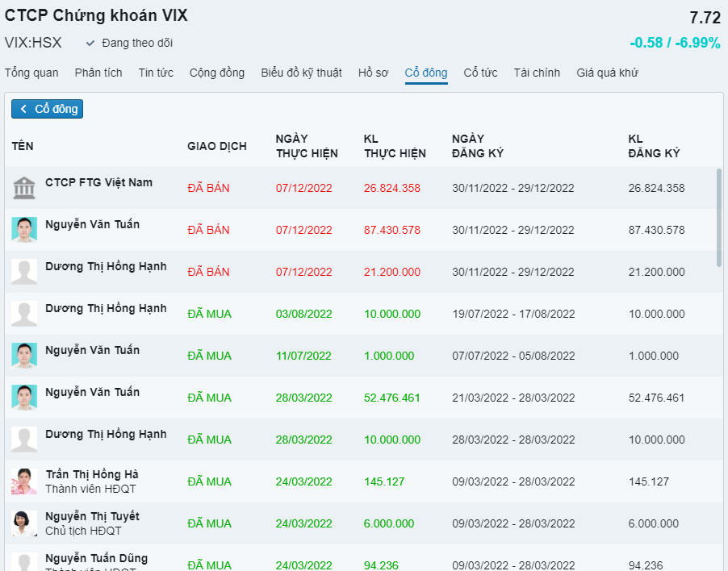Click the table's vertical scrollbar thumb

tap(719, 217)
